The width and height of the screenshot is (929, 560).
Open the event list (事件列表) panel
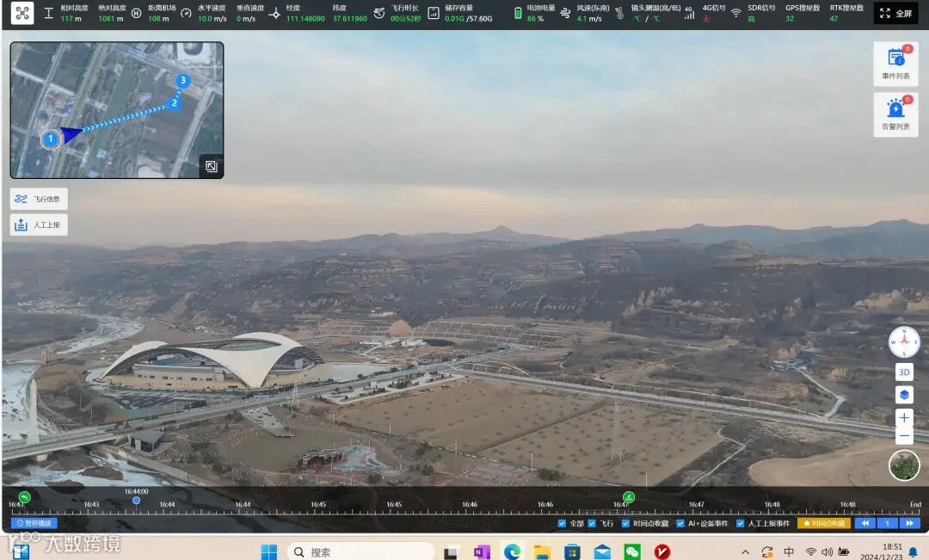(895, 64)
